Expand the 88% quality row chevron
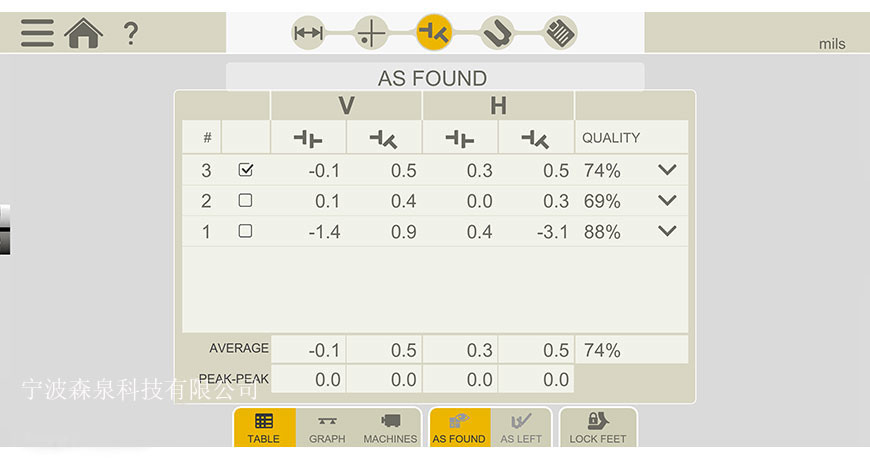This screenshot has height=460, width=870. tap(667, 232)
